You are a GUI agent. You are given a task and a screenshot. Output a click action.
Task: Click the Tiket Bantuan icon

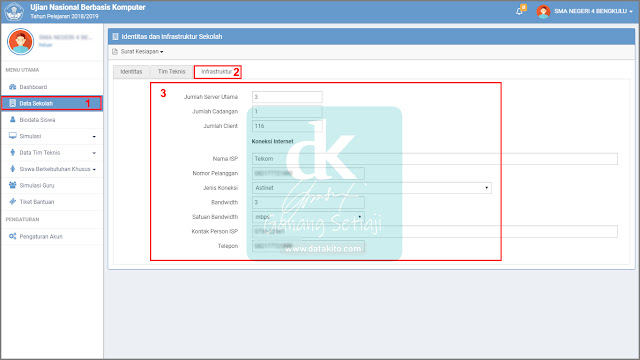pyautogui.click(x=13, y=202)
